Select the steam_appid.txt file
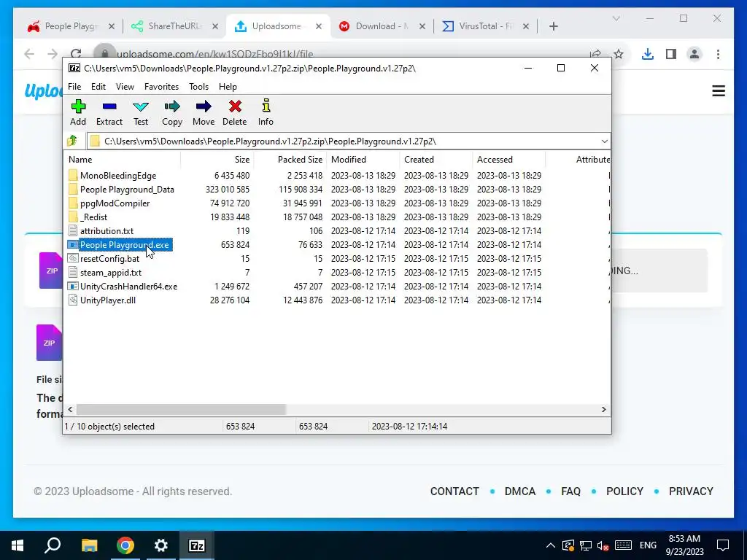 (111, 273)
